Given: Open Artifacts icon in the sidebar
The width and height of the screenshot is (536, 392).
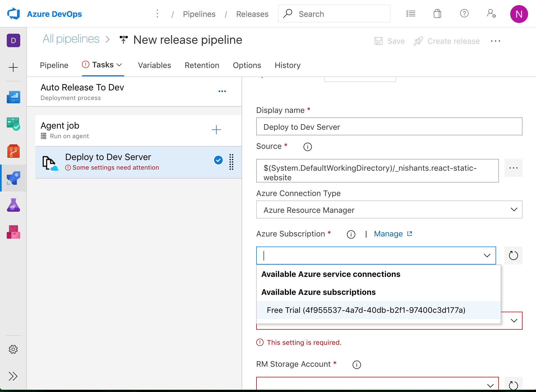Looking at the screenshot, I should point(13,232).
